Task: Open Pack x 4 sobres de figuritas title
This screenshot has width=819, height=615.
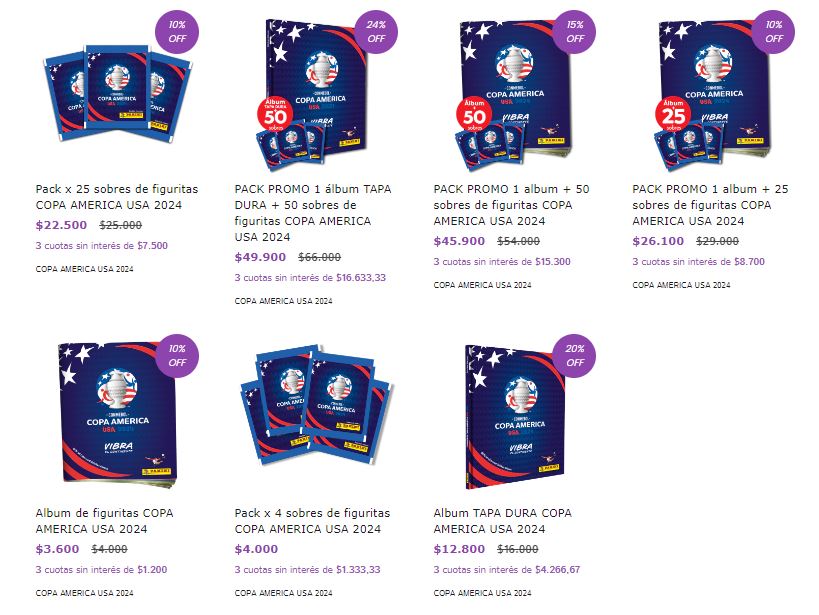Action: click(312, 521)
